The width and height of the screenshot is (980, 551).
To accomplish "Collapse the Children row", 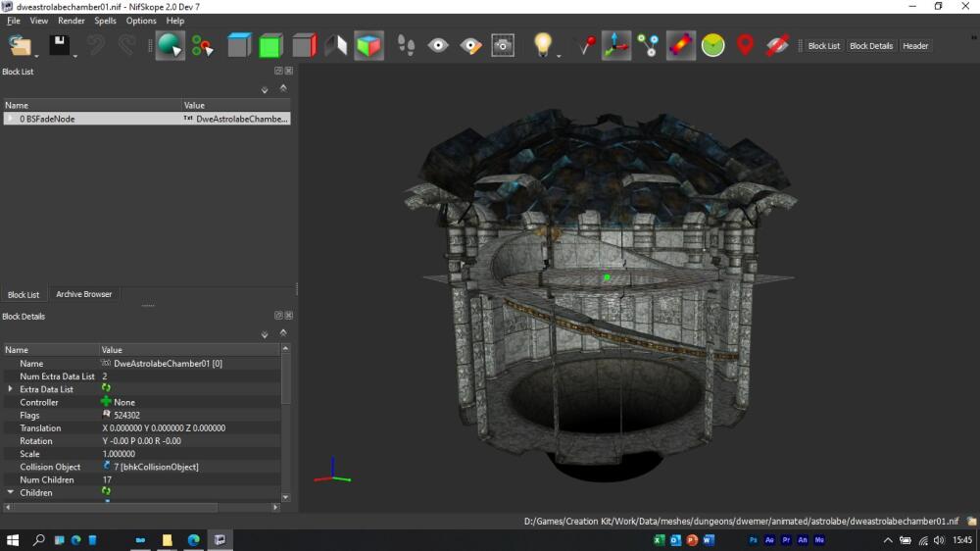I will pos(10,492).
